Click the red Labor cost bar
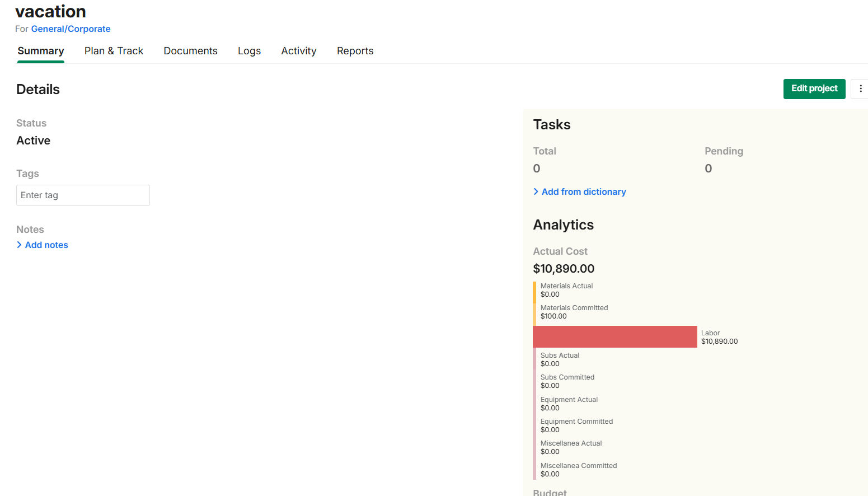Screen dimensions: 868x496 [x=614, y=337]
